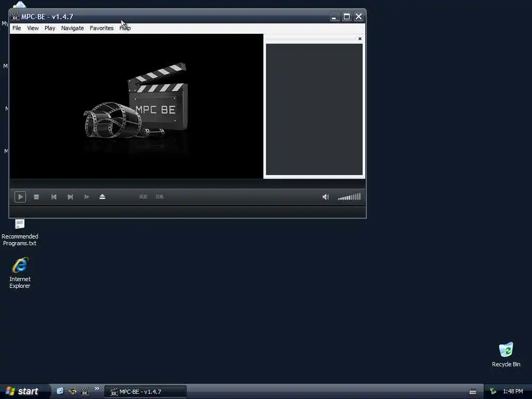Click the system tray icon beside the clock
532x399 pixels.
493,392
